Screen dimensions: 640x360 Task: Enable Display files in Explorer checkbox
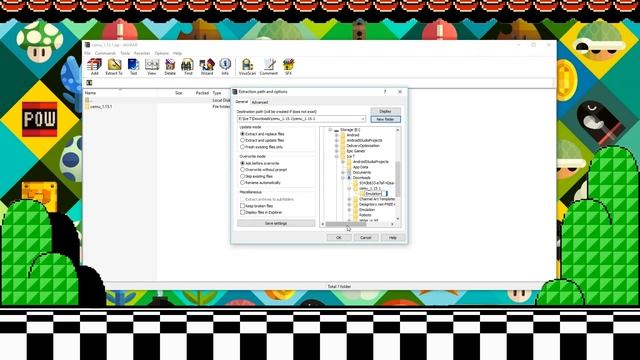pos(261,213)
